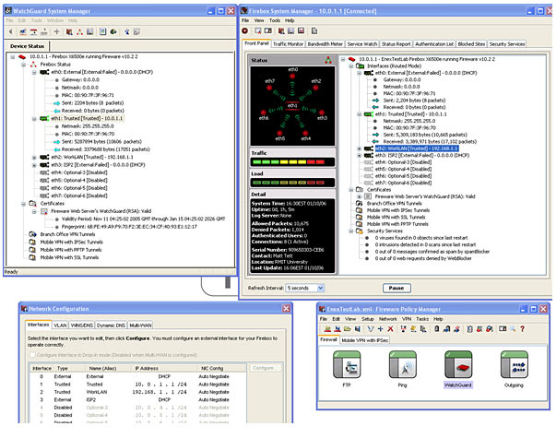Open the Setup menu in Policy Manager
Screen dimensions: 554x429
click(367, 319)
